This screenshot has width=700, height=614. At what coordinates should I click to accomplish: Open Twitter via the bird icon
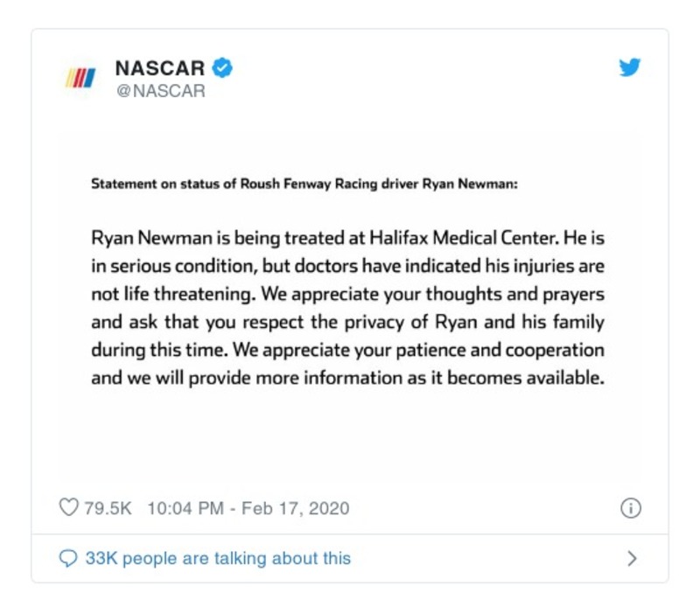coord(630,67)
